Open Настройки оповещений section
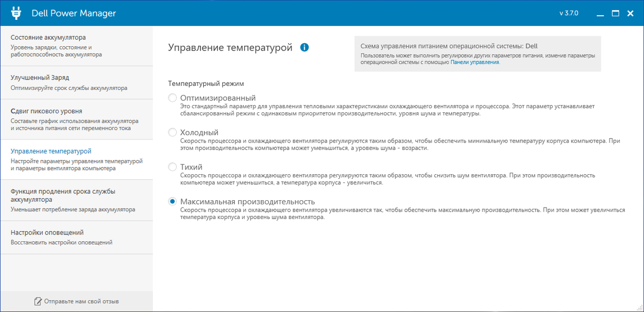The image size is (644, 312). [x=76, y=237]
